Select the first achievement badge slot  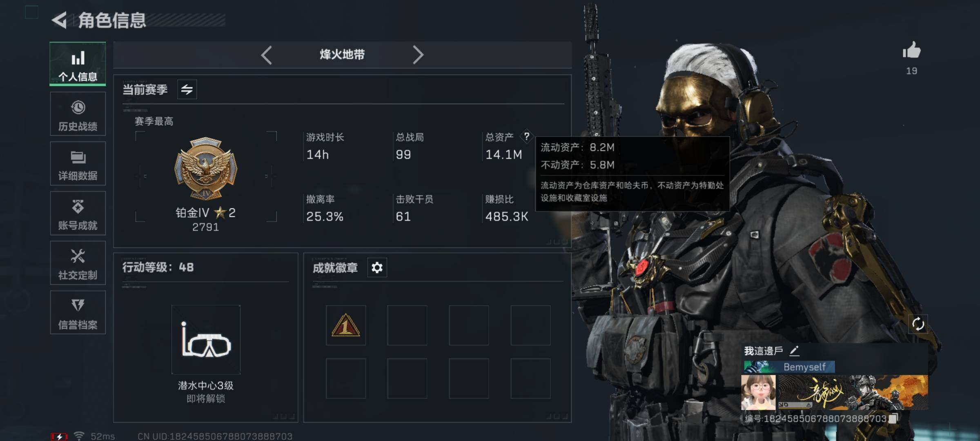[346, 325]
